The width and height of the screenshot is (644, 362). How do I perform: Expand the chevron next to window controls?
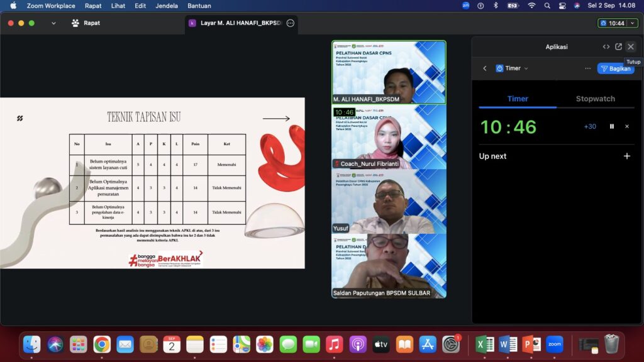coord(53,23)
